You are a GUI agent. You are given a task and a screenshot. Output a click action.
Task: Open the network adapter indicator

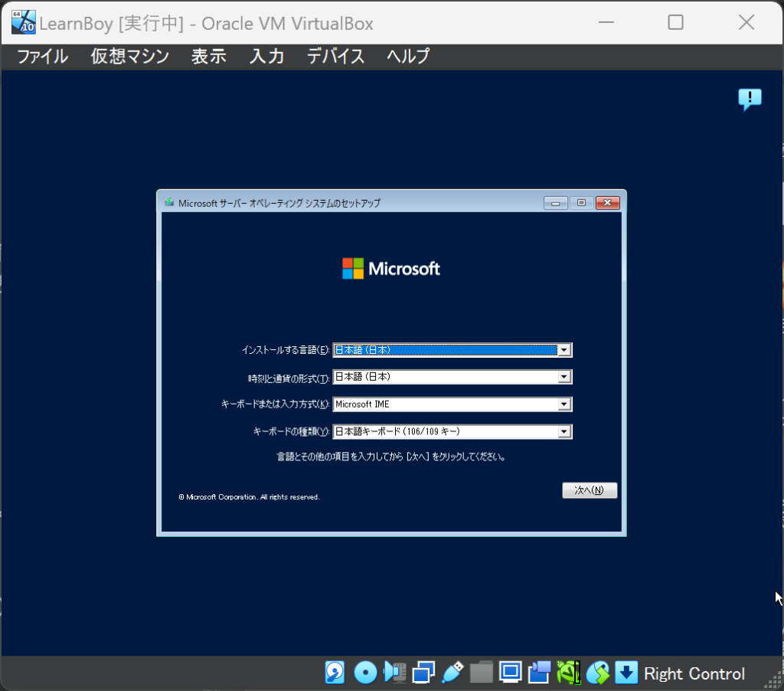(x=423, y=673)
